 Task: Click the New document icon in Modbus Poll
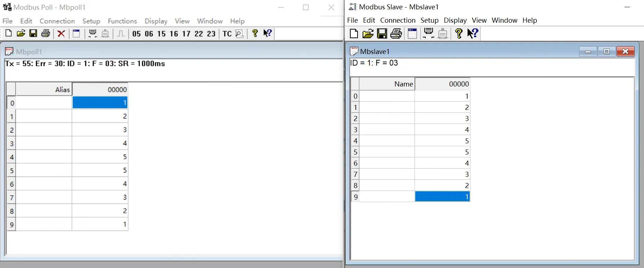click(9, 33)
